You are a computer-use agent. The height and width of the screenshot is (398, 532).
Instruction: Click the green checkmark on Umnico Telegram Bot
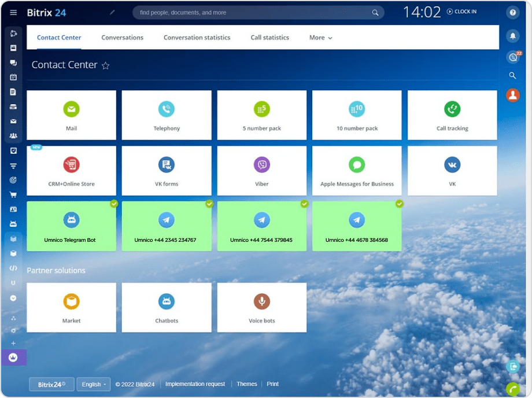[x=114, y=204]
